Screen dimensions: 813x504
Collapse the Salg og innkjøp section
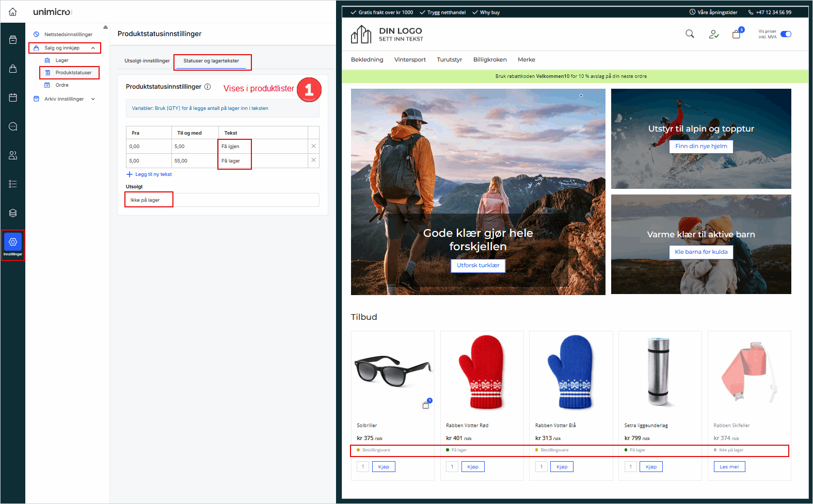click(x=93, y=48)
